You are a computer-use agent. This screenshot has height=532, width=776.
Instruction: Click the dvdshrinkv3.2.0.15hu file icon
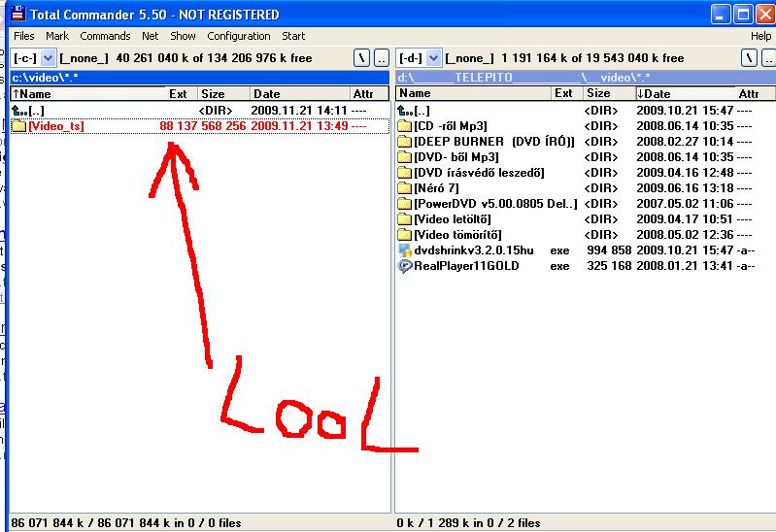click(x=405, y=250)
